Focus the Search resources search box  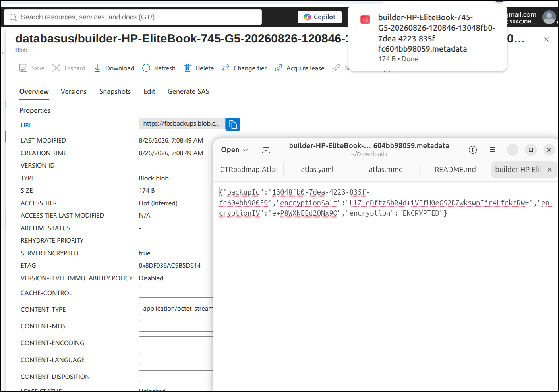coord(133,17)
